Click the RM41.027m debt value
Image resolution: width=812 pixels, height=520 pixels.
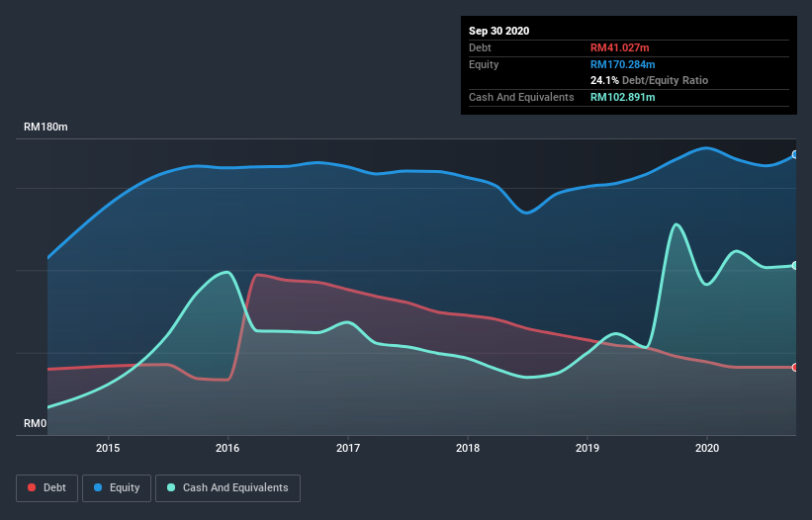(620, 47)
